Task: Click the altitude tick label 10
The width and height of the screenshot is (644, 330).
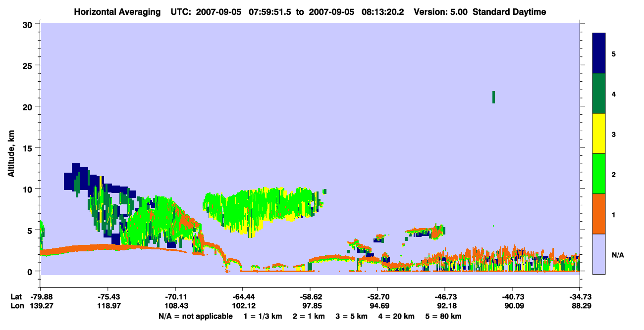Action: pyautogui.click(x=28, y=189)
